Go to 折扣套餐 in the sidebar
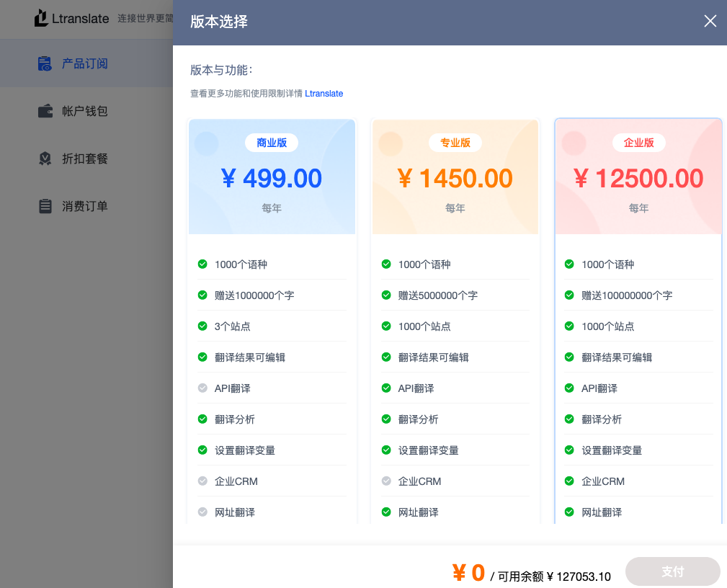 (x=84, y=159)
